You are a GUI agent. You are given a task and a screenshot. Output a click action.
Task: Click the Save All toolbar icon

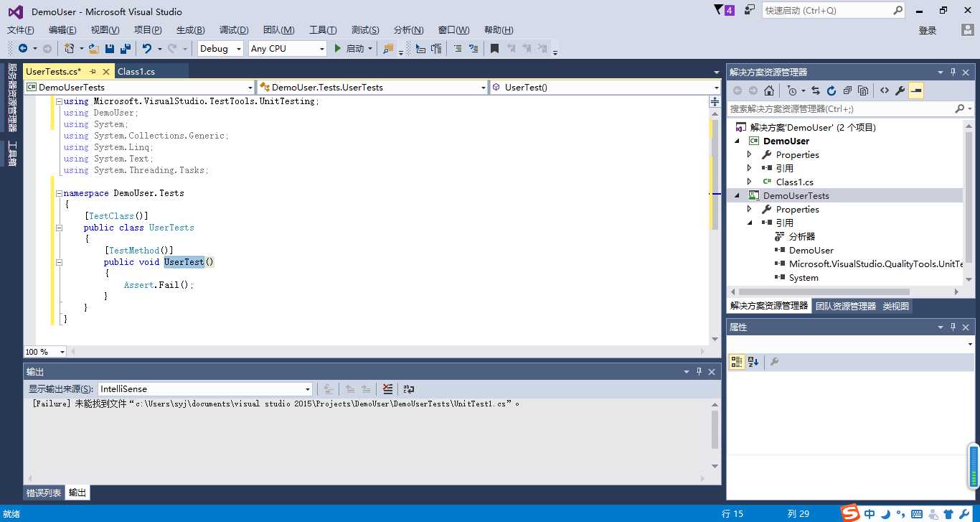coord(125,48)
